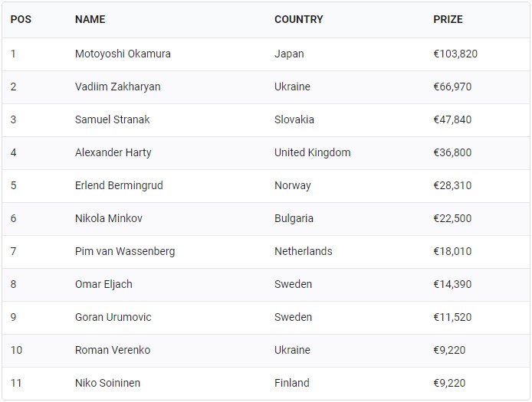Select the United Kingdom country cell
532x402 pixels.
312,153
